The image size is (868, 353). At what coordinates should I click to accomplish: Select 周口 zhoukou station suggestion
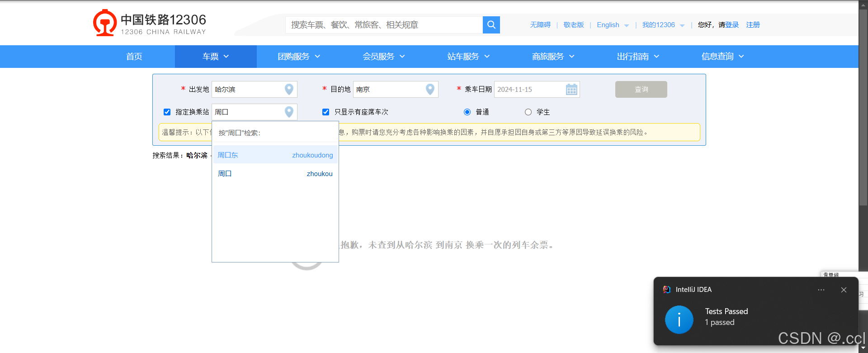(x=275, y=173)
